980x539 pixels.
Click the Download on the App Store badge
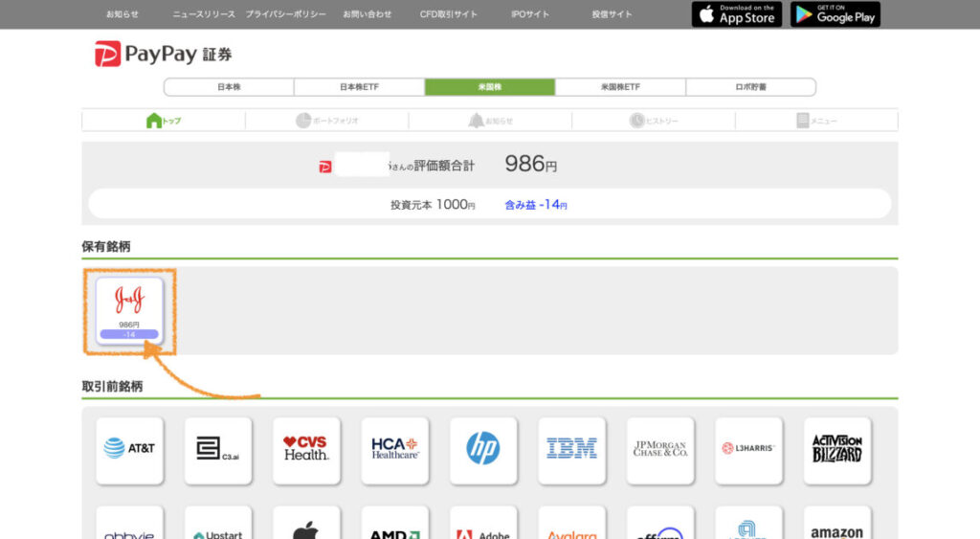click(736, 14)
